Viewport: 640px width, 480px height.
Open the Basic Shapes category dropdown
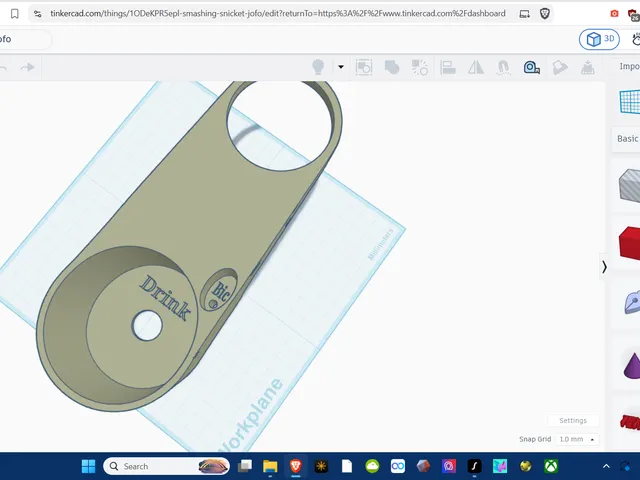tap(628, 139)
